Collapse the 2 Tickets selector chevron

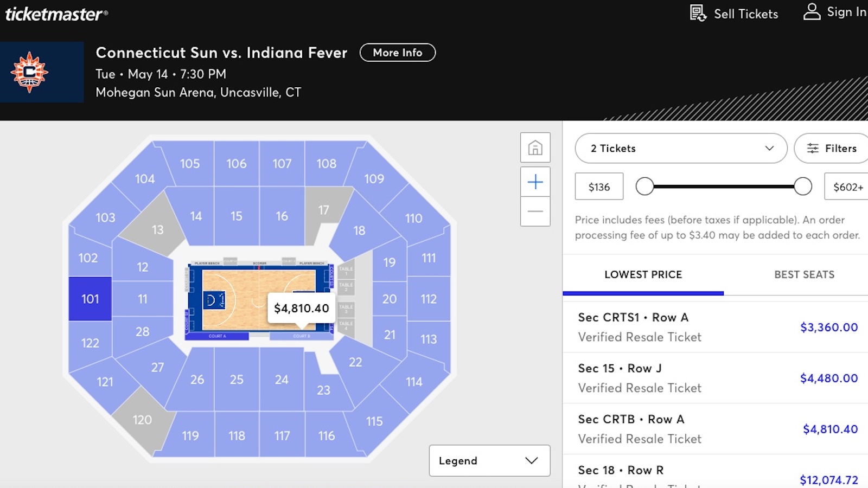pos(769,148)
